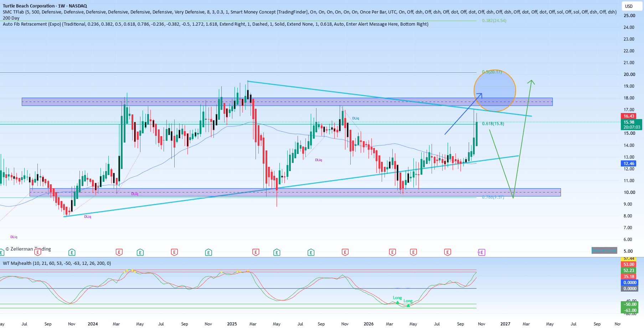The image size is (644, 329).
Task: Click the red 16.43 price label
Action: pyautogui.click(x=629, y=116)
